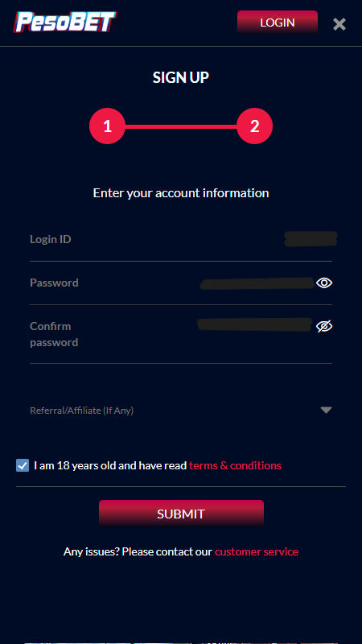The width and height of the screenshot is (362, 644).
Task: Close the sign up dialog
Action: coord(339,24)
